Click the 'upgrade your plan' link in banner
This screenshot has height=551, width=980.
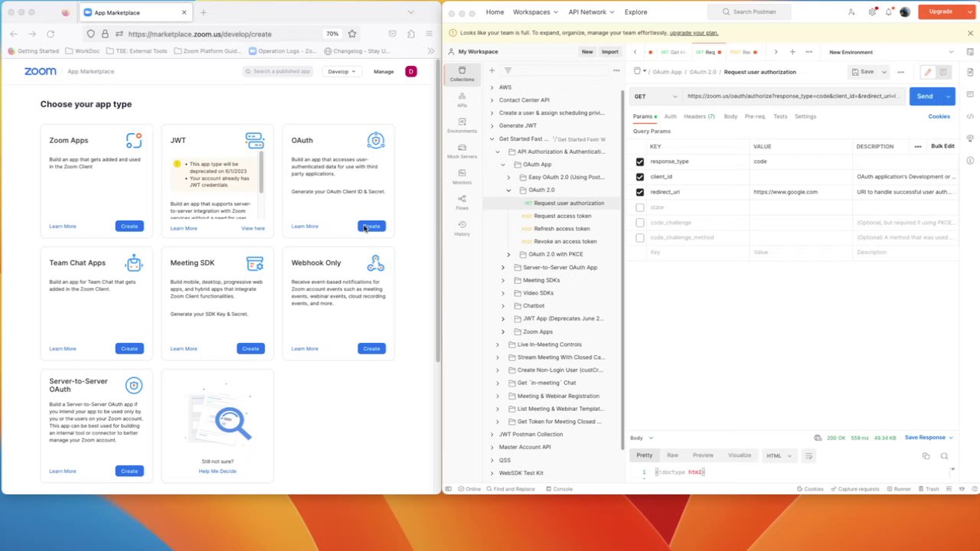tap(694, 33)
